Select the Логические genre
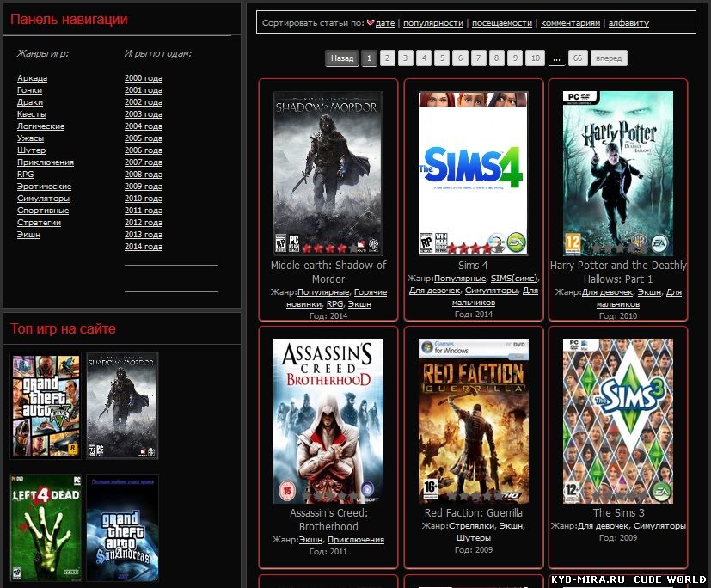Viewport: 711px width, 588px height. coord(40,126)
